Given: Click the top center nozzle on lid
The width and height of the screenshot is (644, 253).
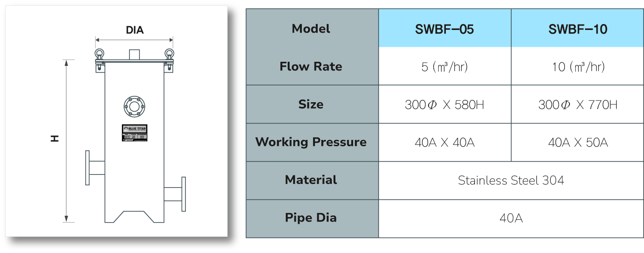Looking at the screenshot, I should pyautogui.click(x=134, y=54).
